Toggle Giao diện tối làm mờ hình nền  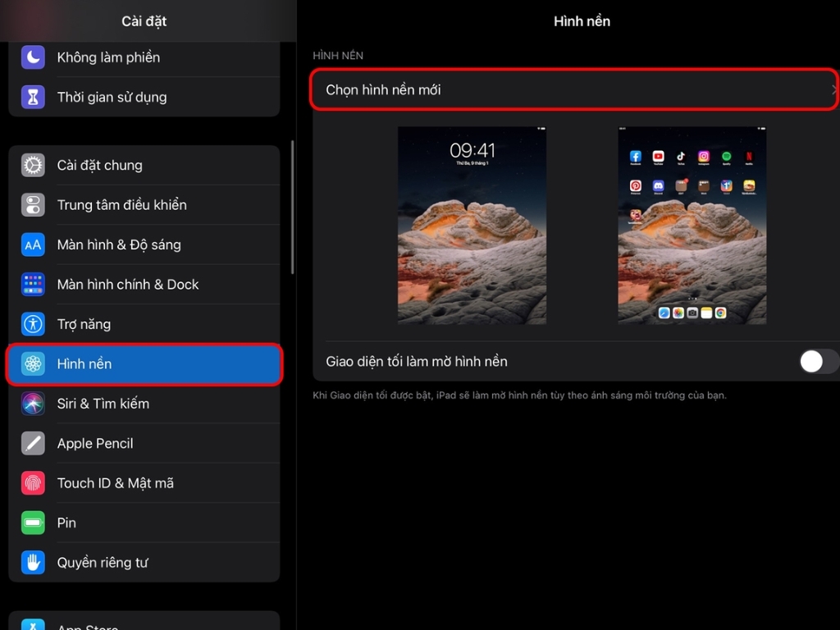818,362
